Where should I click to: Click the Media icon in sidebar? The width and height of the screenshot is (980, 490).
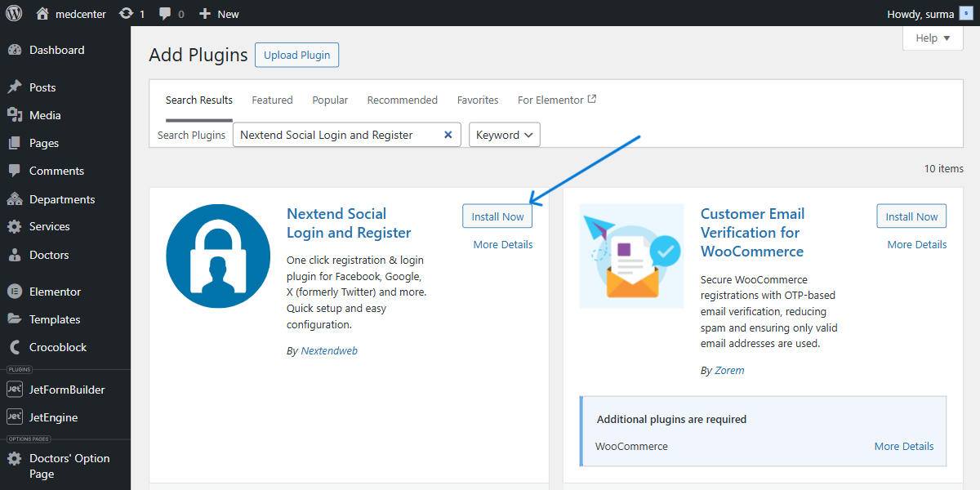click(14, 115)
